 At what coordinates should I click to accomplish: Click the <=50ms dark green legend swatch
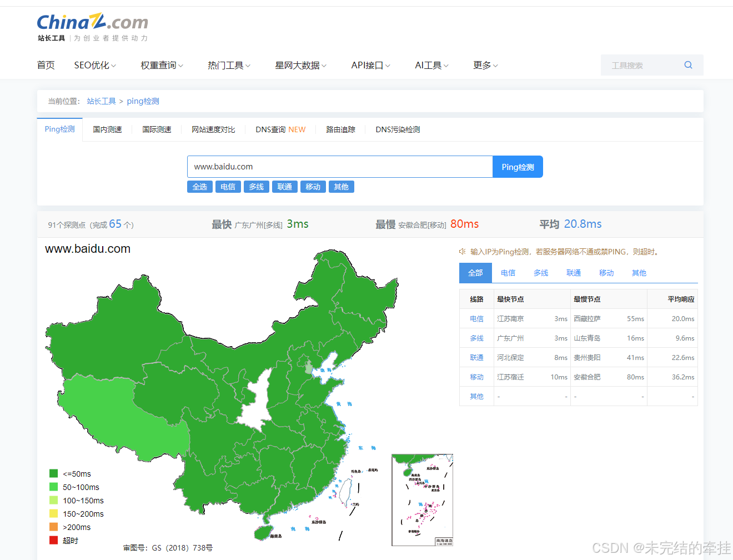coord(54,473)
